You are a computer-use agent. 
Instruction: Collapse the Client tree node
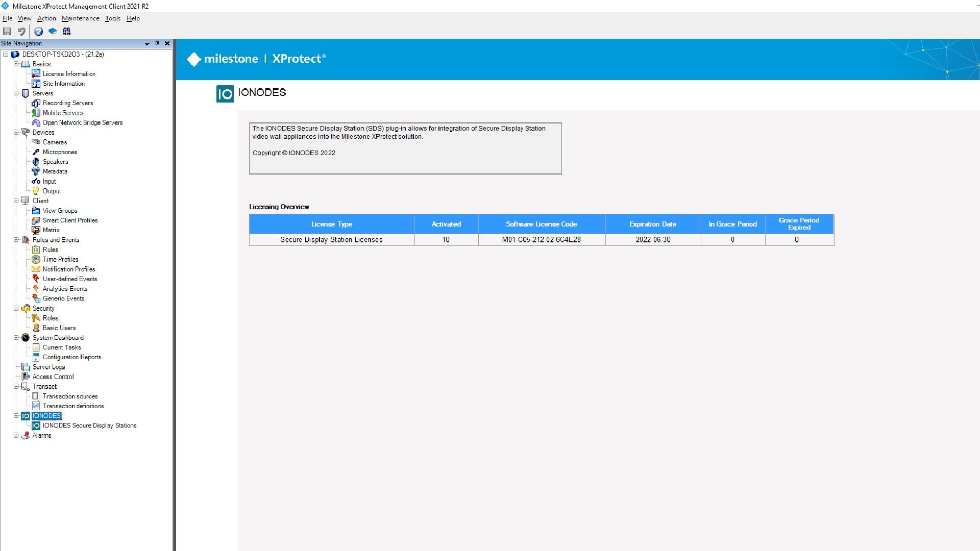pos(16,201)
